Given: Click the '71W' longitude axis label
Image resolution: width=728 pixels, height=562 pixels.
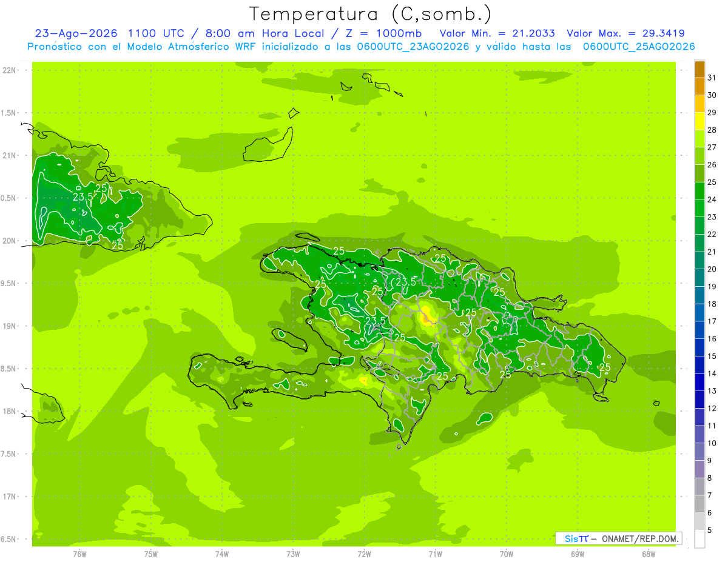Looking at the screenshot, I should click(x=435, y=554).
